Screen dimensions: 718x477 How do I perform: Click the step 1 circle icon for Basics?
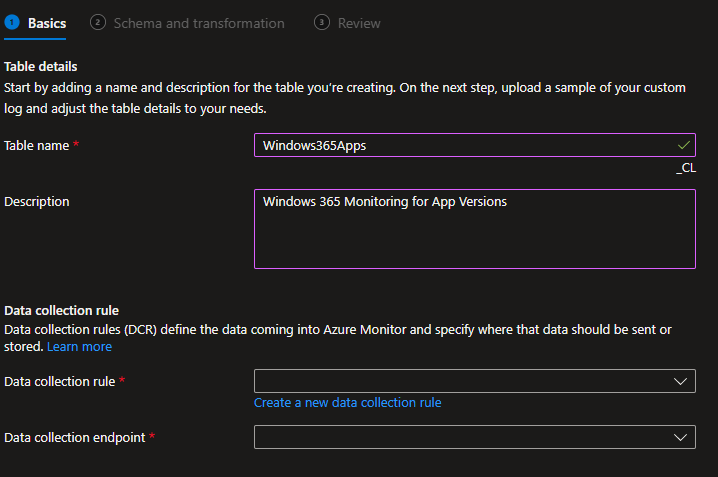[12, 22]
